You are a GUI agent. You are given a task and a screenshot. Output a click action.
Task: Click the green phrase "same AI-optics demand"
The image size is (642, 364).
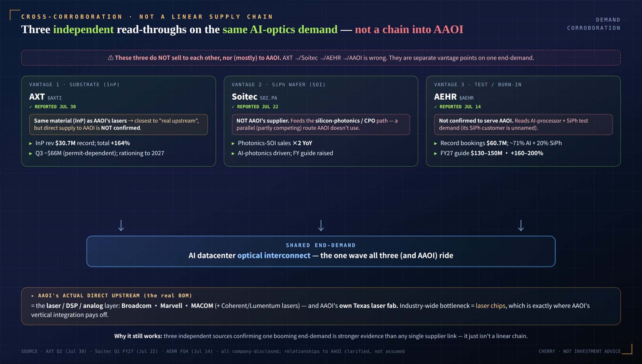pyautogui.click(x=280, y=29)
